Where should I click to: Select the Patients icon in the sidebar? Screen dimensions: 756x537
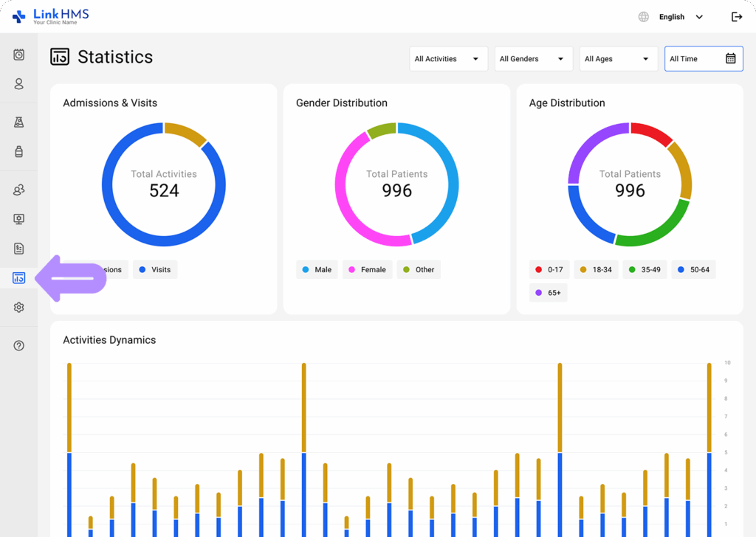click(18, 83)
